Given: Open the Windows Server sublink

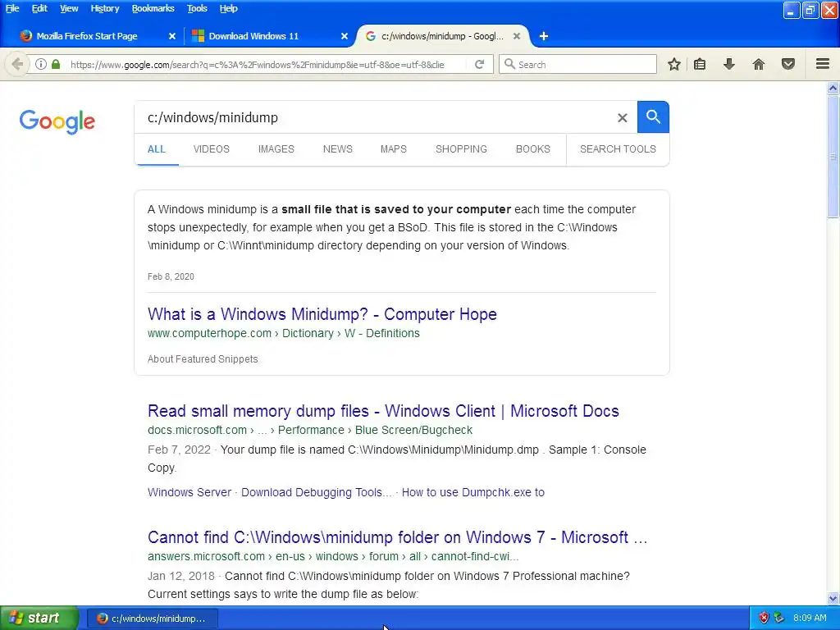Looking at the screenshot, I should 189,493.
